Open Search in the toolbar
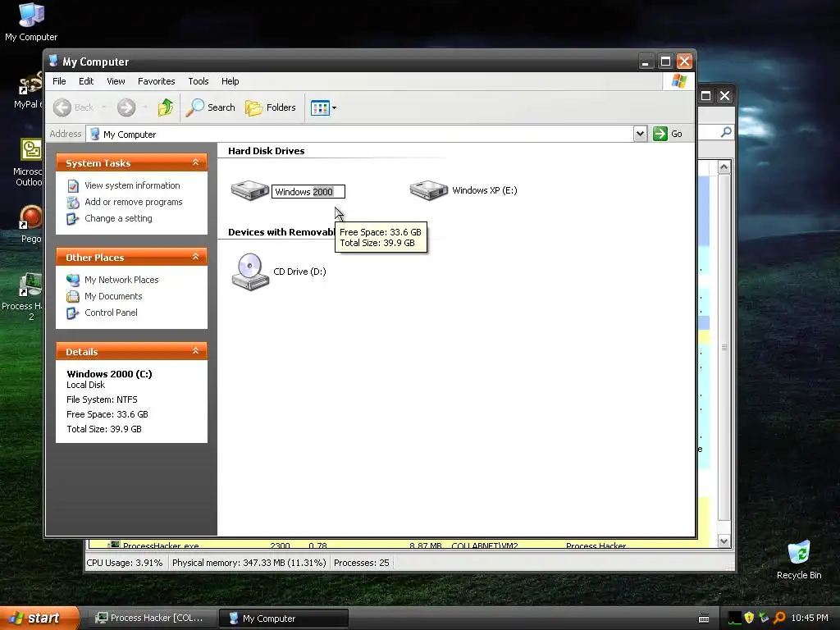840x630 pixels. point(211,107)
